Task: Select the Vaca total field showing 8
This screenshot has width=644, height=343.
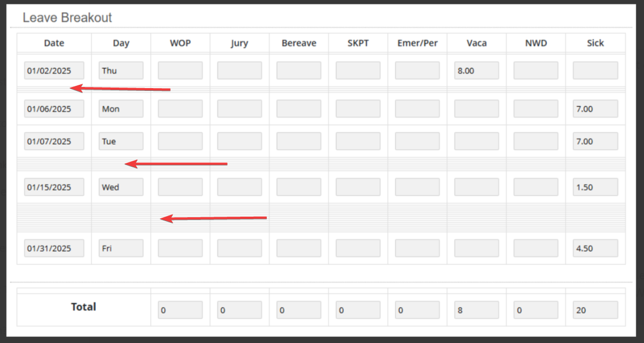Action: coord(476,310)
